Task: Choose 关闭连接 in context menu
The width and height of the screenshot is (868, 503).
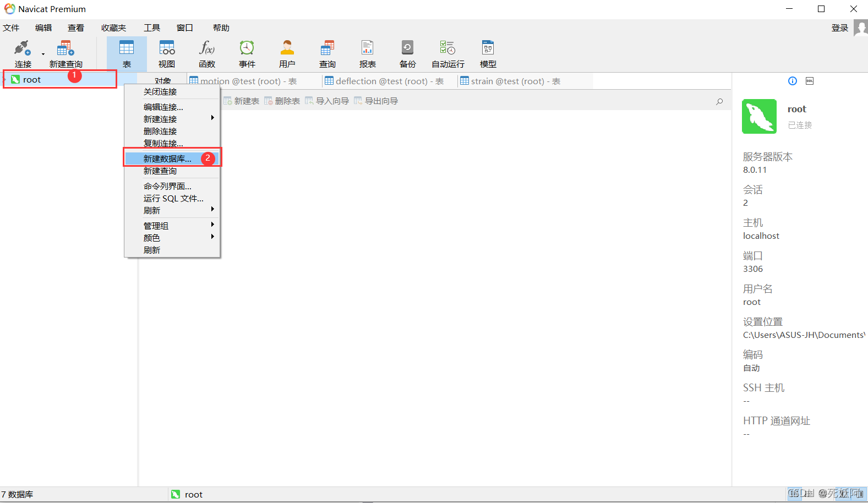Action: (x=172, y=91)
